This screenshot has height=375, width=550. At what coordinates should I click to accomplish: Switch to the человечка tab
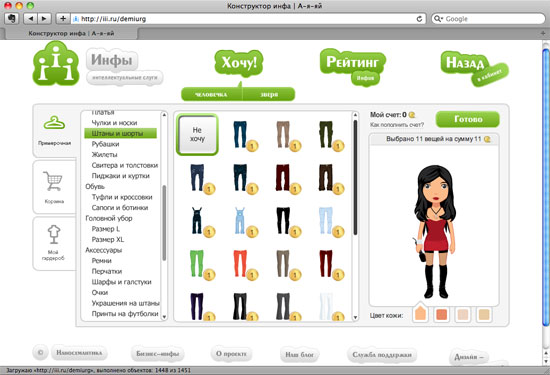tap(212, 94)
